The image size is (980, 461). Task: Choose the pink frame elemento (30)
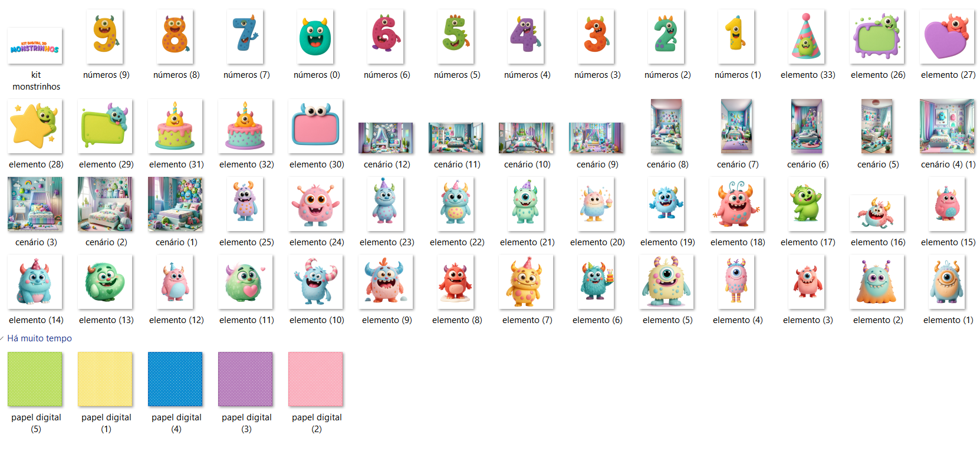pos(315,126)
